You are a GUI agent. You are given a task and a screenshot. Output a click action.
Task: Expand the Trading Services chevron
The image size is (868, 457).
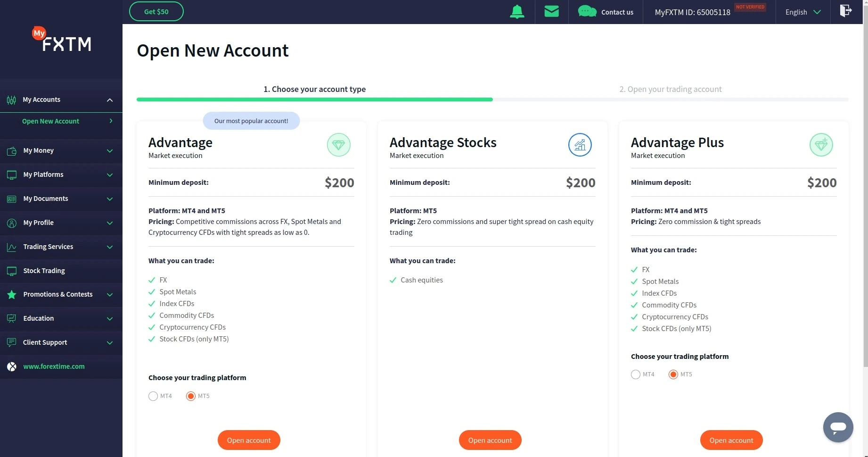tap(110, 247)
